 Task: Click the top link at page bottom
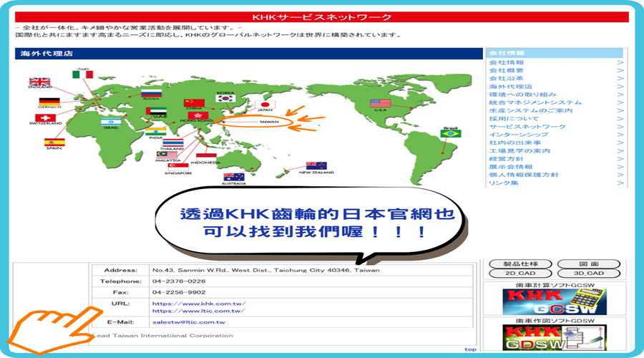(x=470, y=349)
